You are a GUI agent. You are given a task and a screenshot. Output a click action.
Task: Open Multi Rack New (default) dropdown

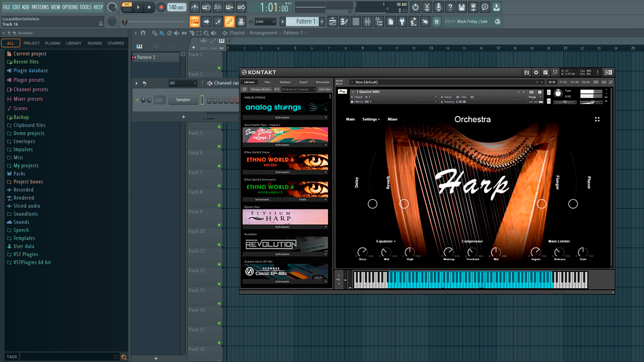[x=352, y=82]
